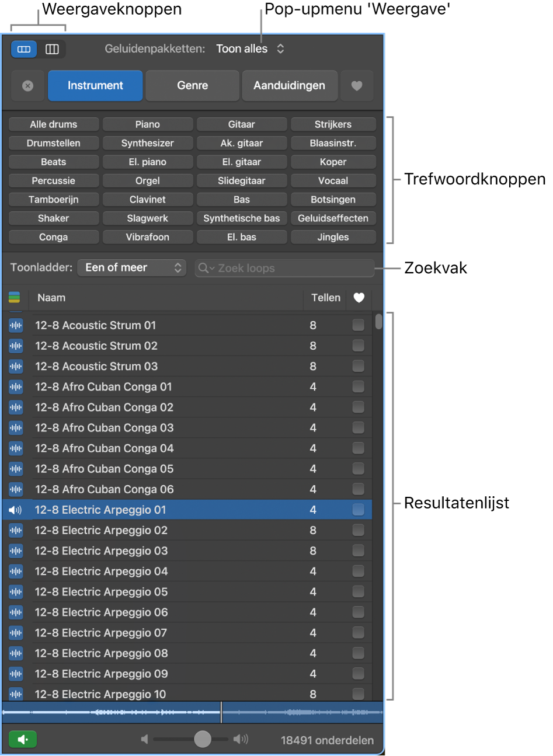Click the loop waveform icon beside 12-8 Acoustic Strum 01
553x756 pixels.
16,325
